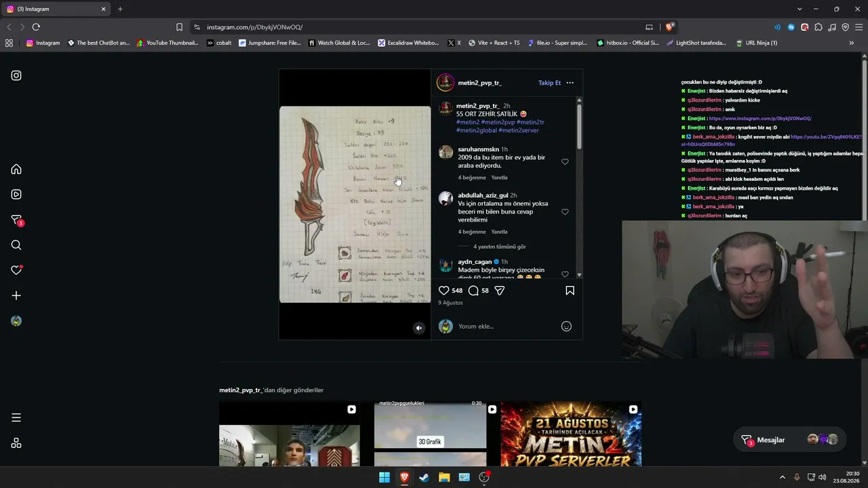Screen dimensions: 868x488
Task: Share the post via send icon
Action: coord(500,290)
